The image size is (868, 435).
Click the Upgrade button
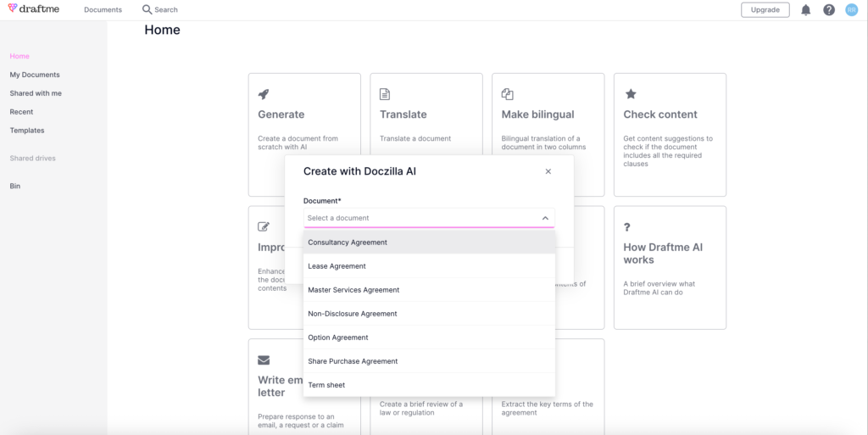pyautogui.click(x=765, y=10)
